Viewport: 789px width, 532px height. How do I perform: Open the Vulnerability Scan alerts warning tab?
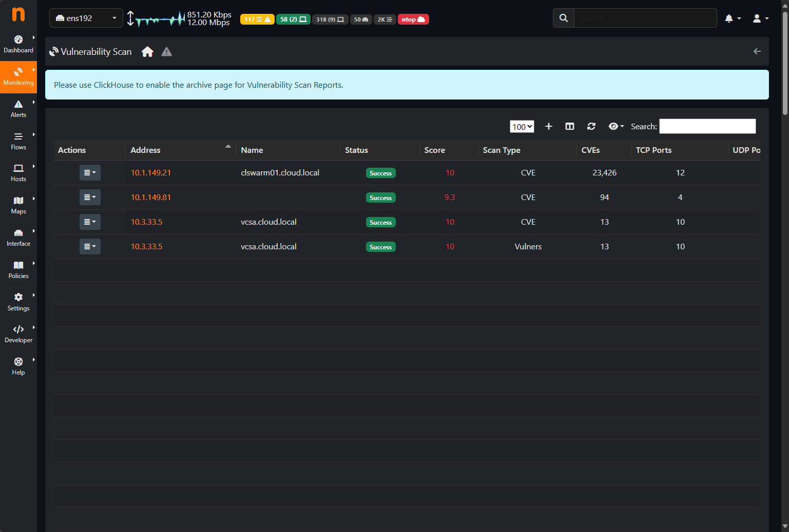click(x=166, y=51)
